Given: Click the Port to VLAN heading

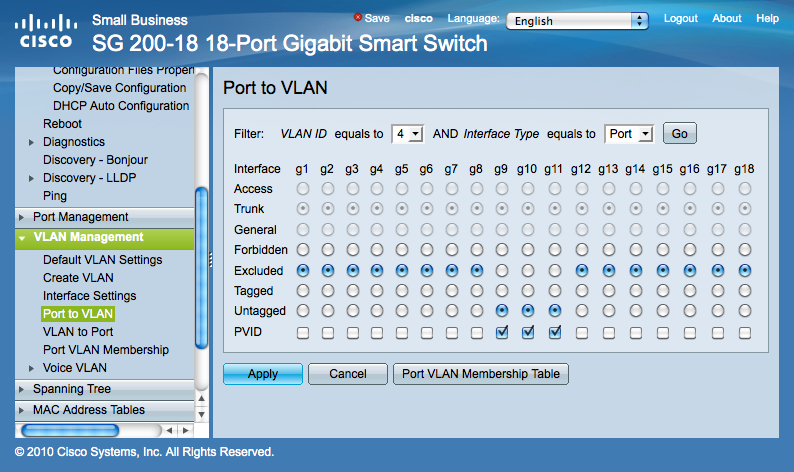Looking at the screenshot, I should (x=275, y=88).
